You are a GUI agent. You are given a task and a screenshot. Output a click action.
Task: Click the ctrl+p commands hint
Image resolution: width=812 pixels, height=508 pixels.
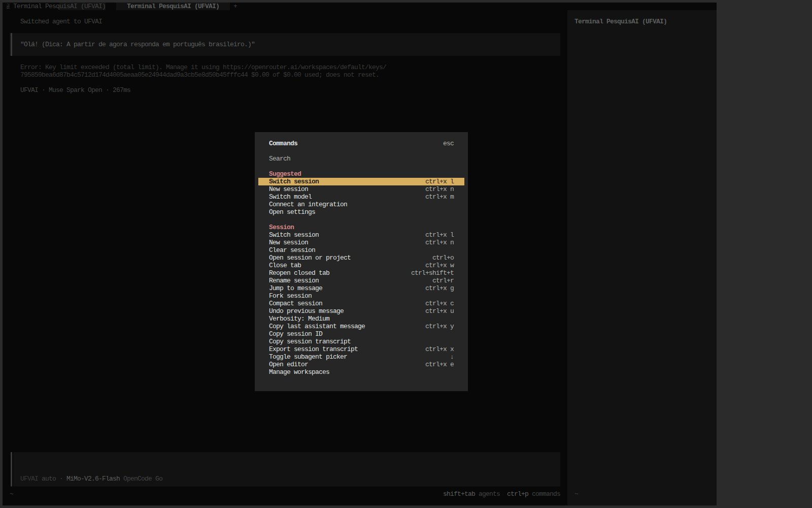coord(533,494)
